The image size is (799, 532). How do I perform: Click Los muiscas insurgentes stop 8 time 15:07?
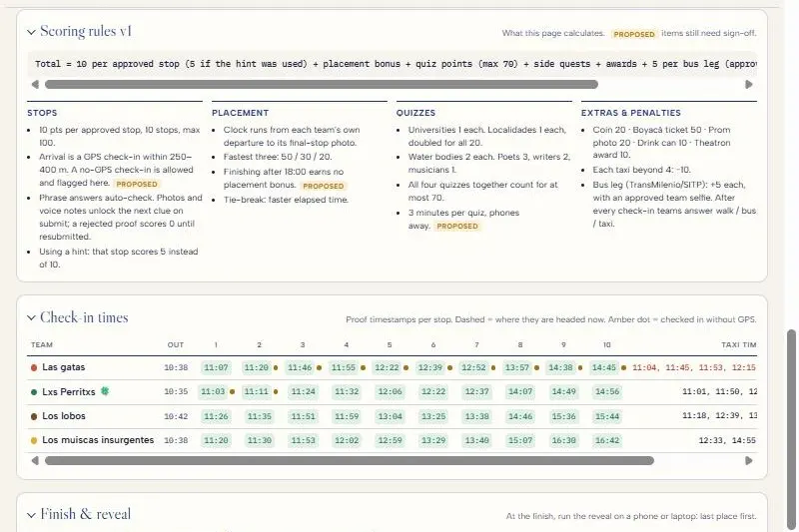coord(520,440)
